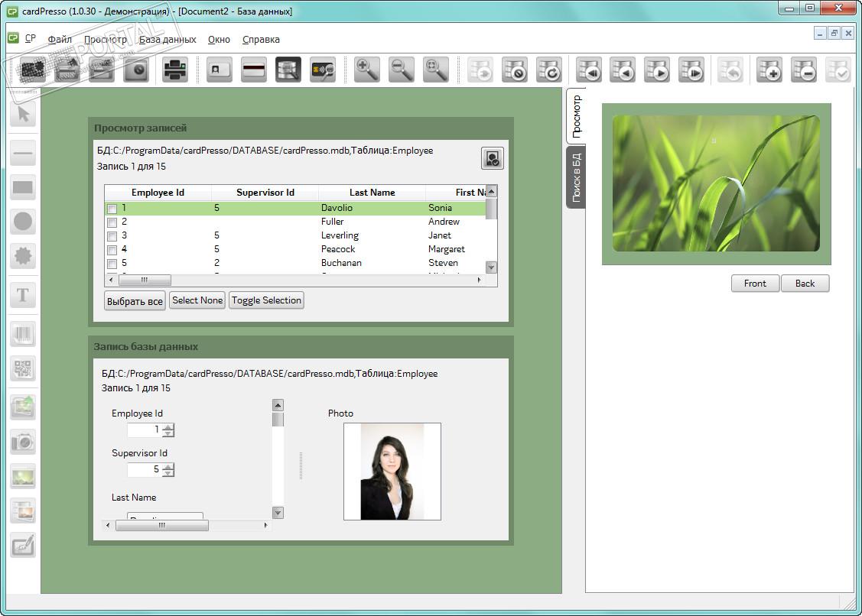Select the text tool
Image resolution: width=862 pixels, height=616 pixels.
(23, 295)
